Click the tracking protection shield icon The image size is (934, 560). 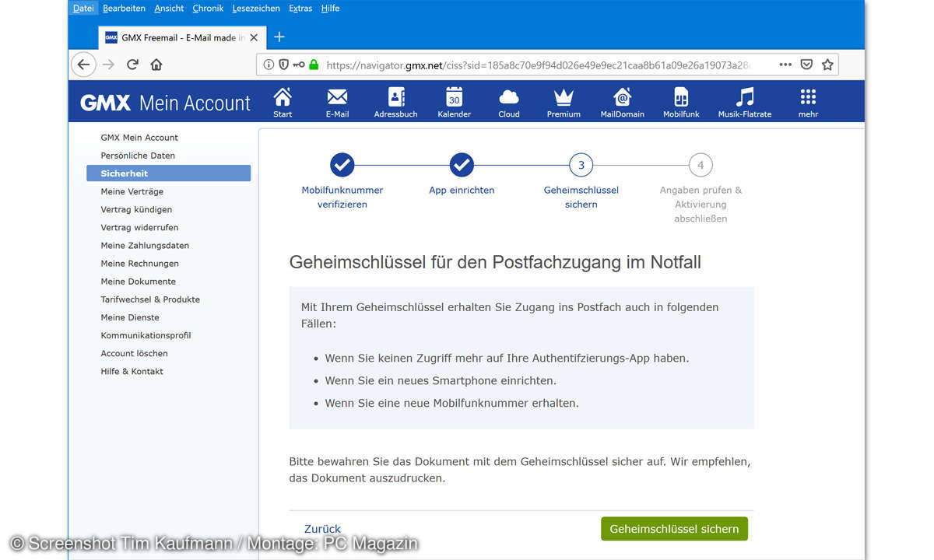pyautogui.click(x=283, y=65)
